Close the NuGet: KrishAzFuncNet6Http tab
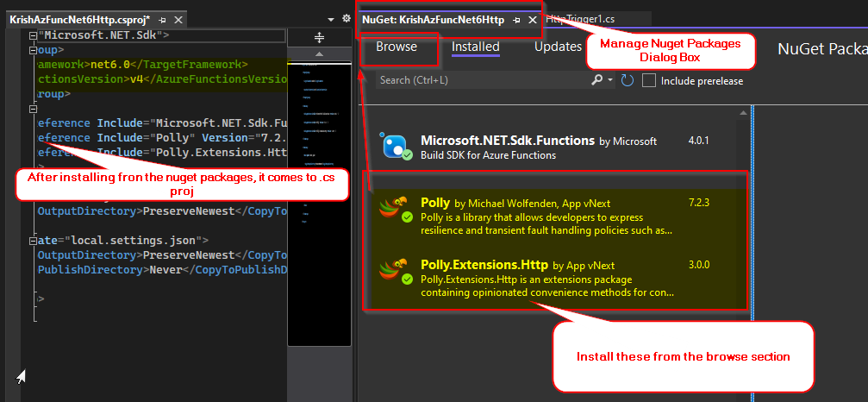Screen dimensions: 868x402 click(x=532, y=20)
